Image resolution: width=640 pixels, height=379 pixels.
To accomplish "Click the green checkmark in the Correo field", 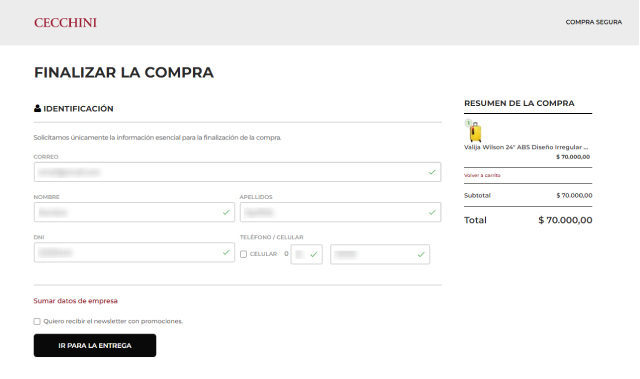I will pos(432,172).
